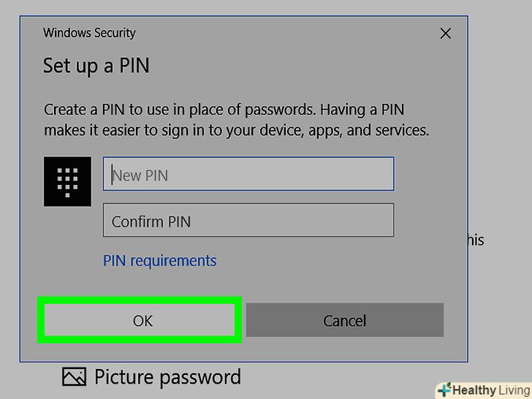Click the Healthy Living green cross logo
532x399 pixels.
(444, 389)
